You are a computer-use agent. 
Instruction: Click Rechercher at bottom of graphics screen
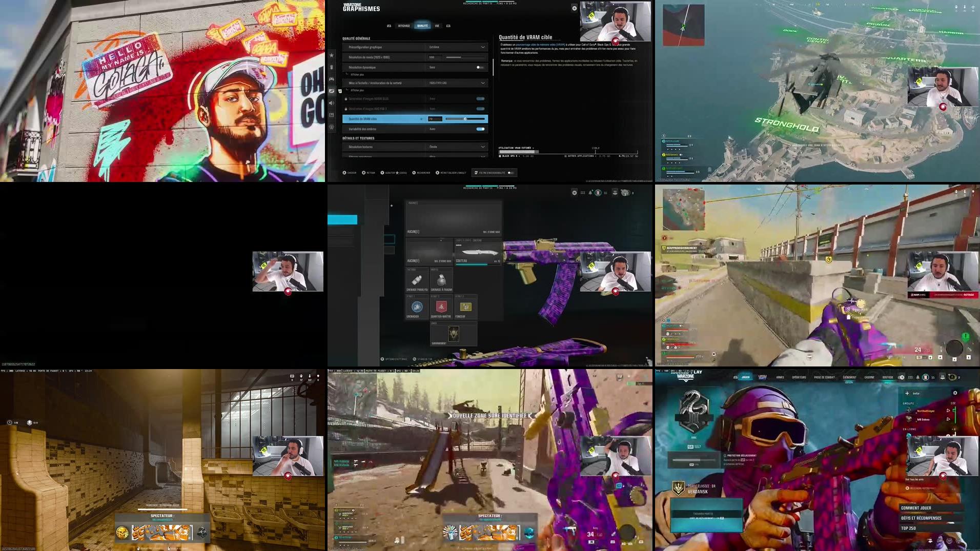click(421, 173)
